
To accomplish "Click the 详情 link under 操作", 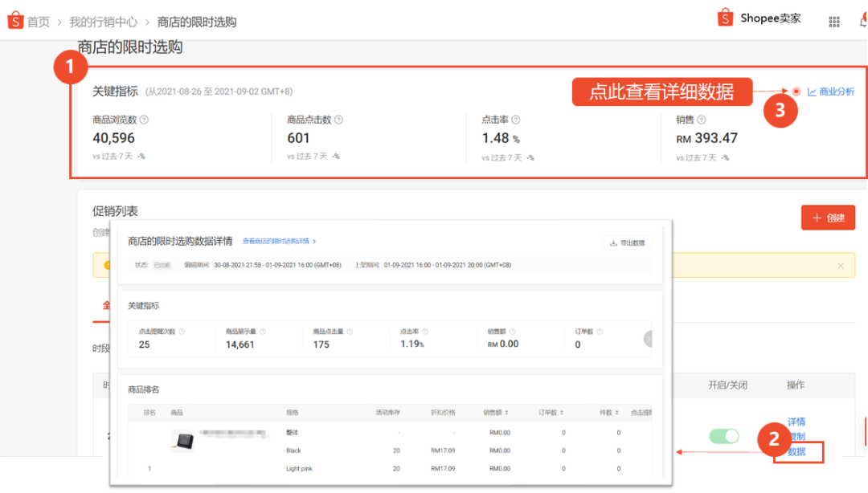I will [796, 422].
